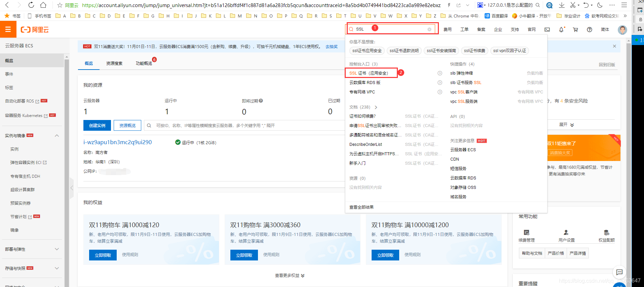Open the user avatar menu
The height and width of the screenshot is (287, 644).
[x=622, y=30]
